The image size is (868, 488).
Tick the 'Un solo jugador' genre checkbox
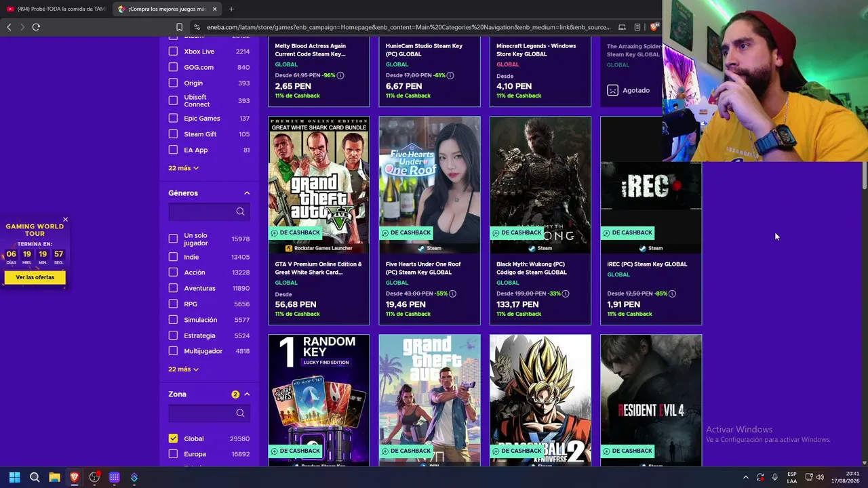173,239
